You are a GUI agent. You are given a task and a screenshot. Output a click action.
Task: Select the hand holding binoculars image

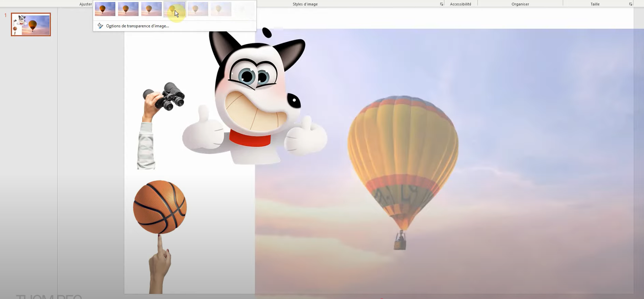(x=160, y=126)
